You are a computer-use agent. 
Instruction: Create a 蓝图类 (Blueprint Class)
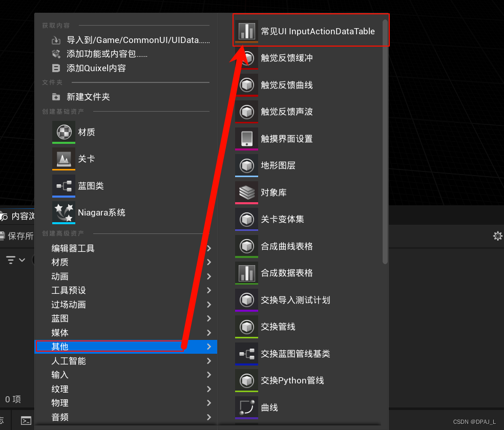(90, 185)
